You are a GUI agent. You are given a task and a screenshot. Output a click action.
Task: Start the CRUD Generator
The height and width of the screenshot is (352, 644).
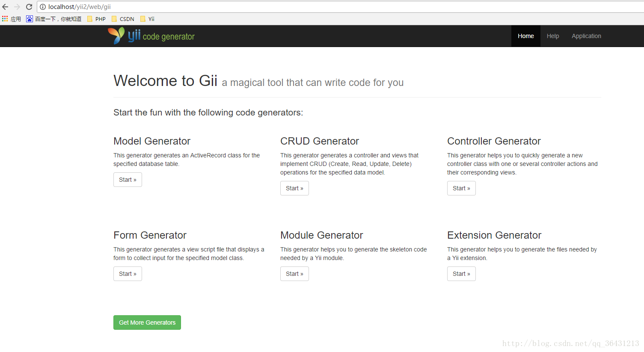click(x=294, y=188)
